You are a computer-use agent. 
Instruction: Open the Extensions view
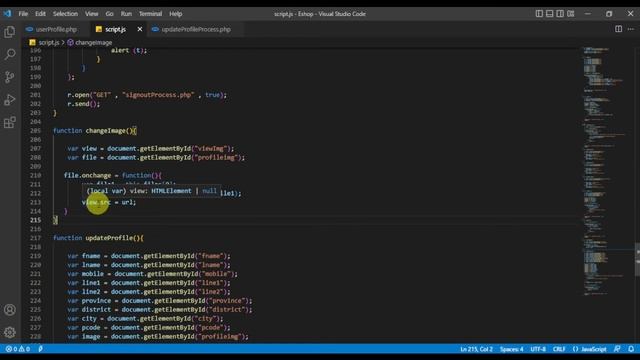[10, 122]
